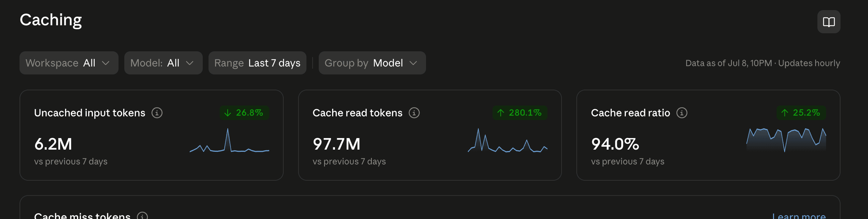
Task: Select the Uncached input tokens sparkline
Action: click(229, 140)
